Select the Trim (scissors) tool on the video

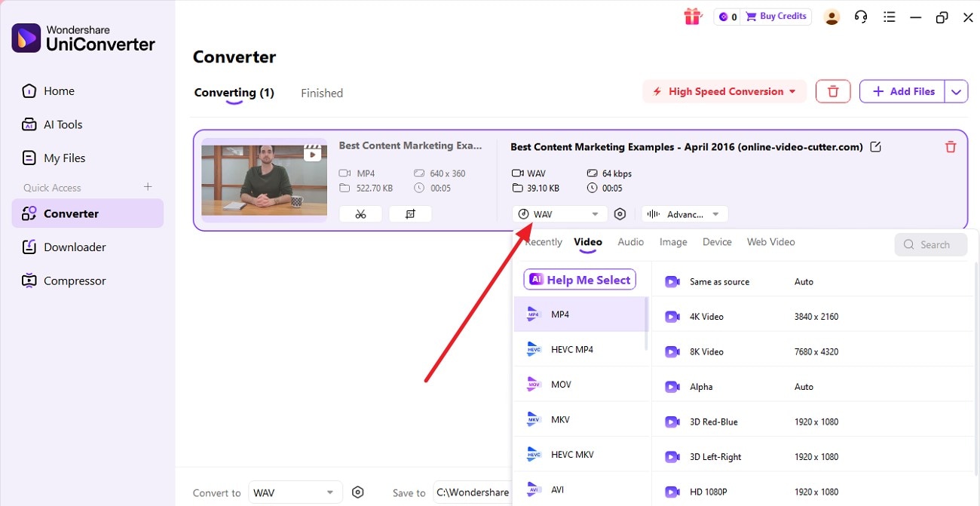click(360, 213)
